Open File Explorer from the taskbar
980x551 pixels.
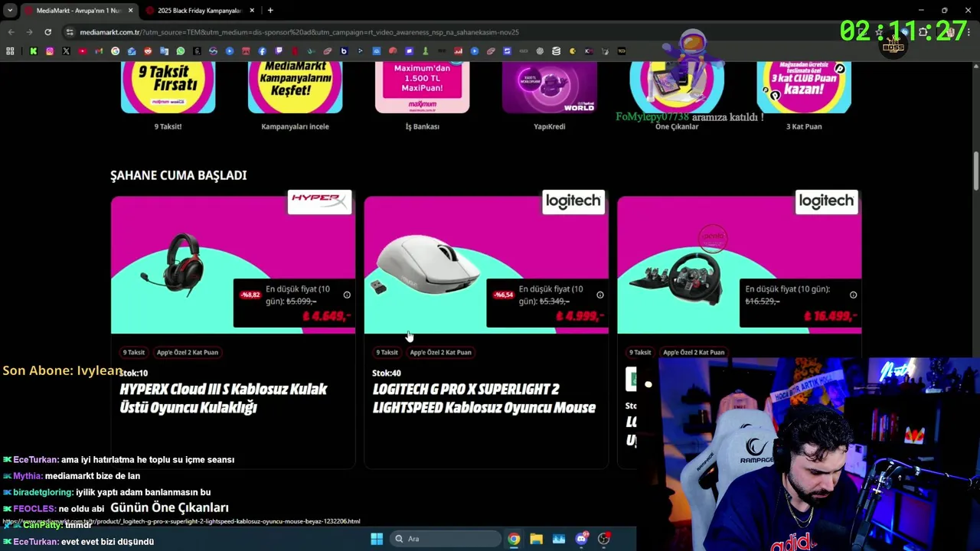pyautogui.click(x=536, y=539)
